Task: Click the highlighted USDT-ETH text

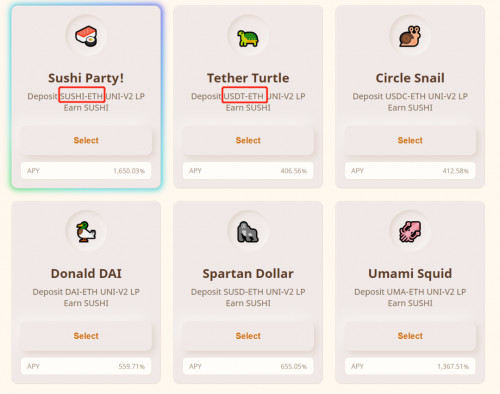Action: pos(245,96)
